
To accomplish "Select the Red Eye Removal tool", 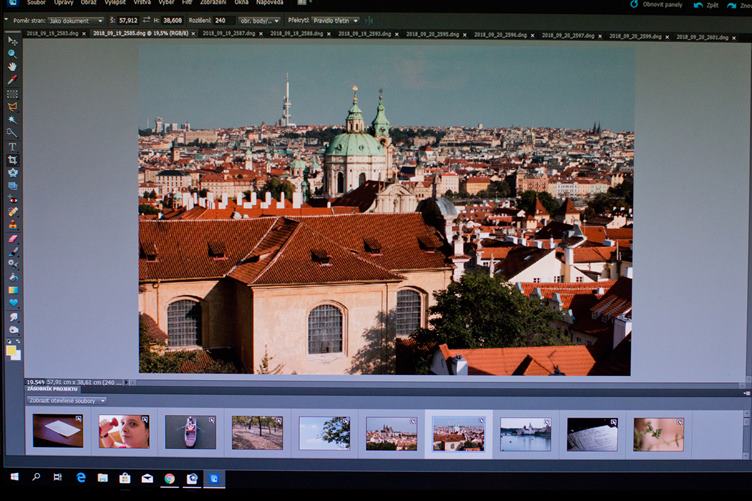I will pyautogui.click(x=12, y=199).
